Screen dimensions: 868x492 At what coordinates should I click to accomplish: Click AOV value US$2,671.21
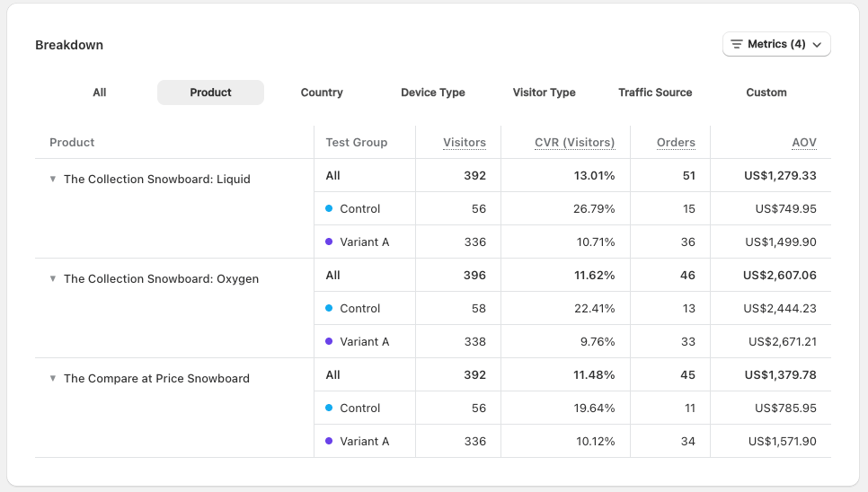(783, 342)
